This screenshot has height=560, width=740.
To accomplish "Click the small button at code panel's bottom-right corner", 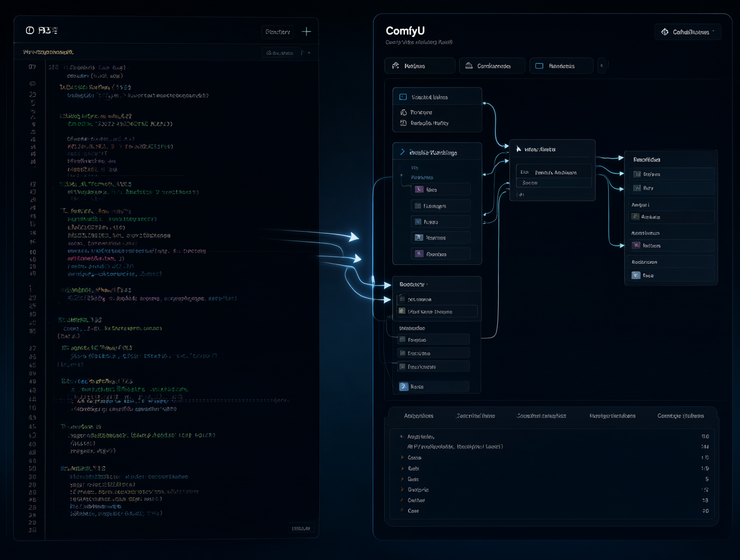I will [301, 528].
